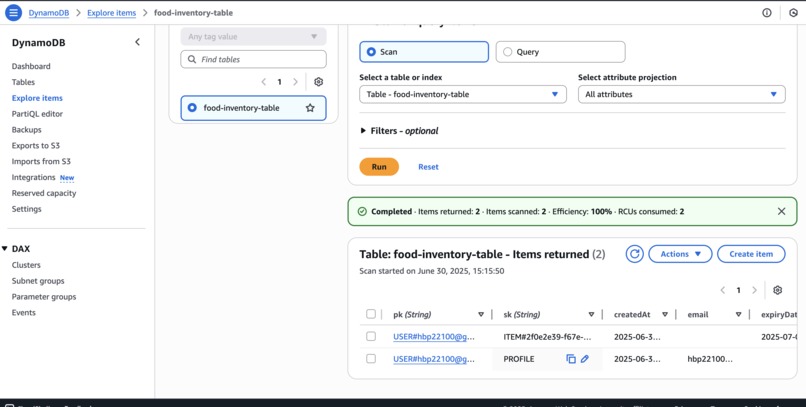Open DAX Events in sidebar
Viewport: 806px width, 407px height.
tap(24, 312)
